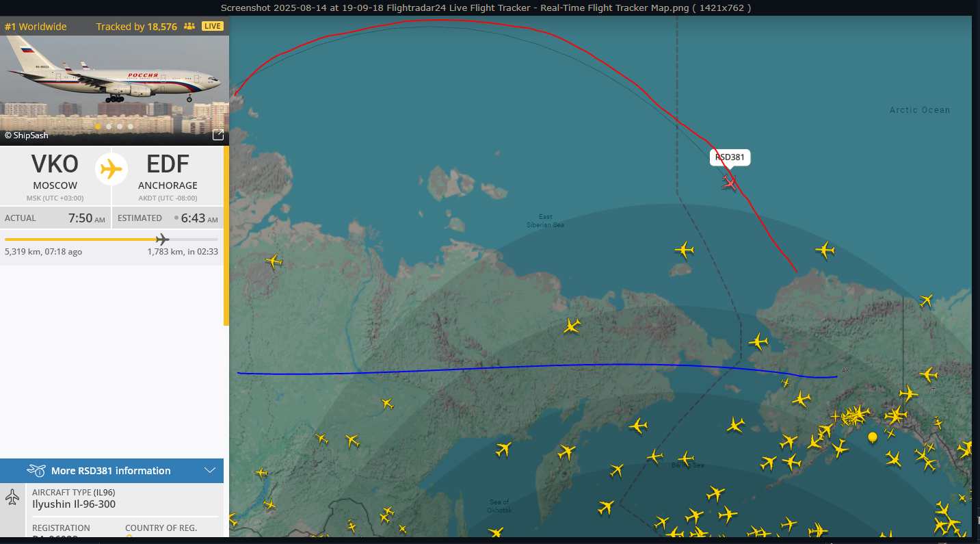Click the yellow dot marker in Alaska
The height and width of the screenshot is (544, 980).
[873, 437]
